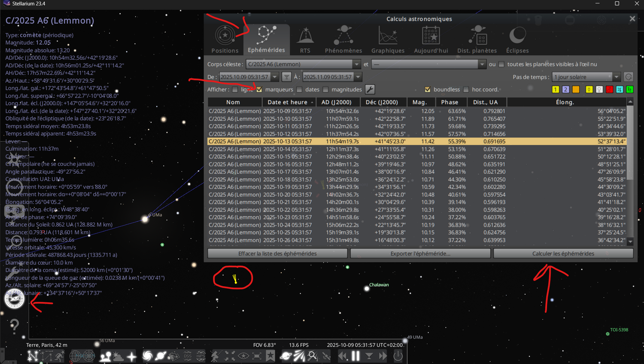Pause the time flow
Screen dimensions: 644x364
click(355, 356)
